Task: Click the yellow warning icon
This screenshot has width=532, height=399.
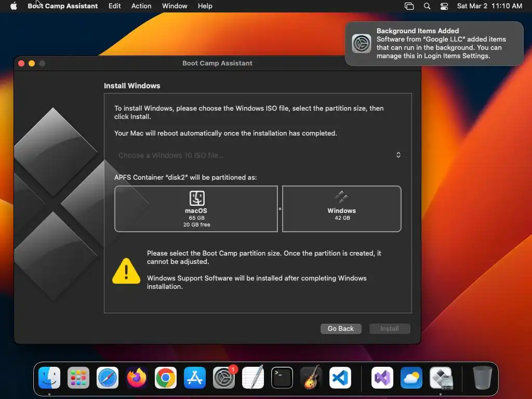Action: coord(126,271)
